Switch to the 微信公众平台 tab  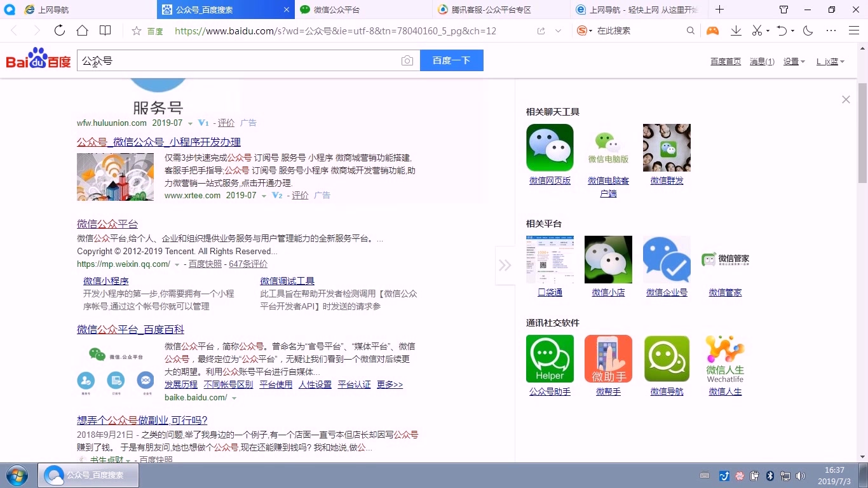364,10
